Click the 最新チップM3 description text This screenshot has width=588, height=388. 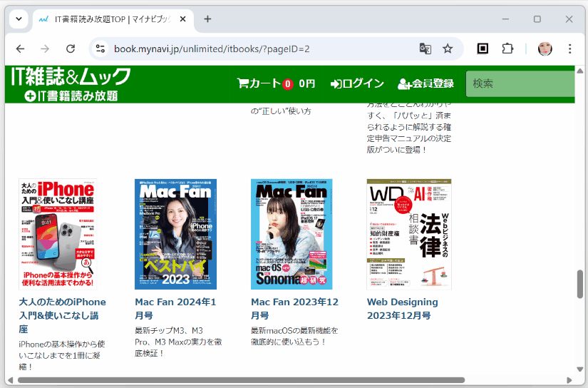tap(178, 342)
